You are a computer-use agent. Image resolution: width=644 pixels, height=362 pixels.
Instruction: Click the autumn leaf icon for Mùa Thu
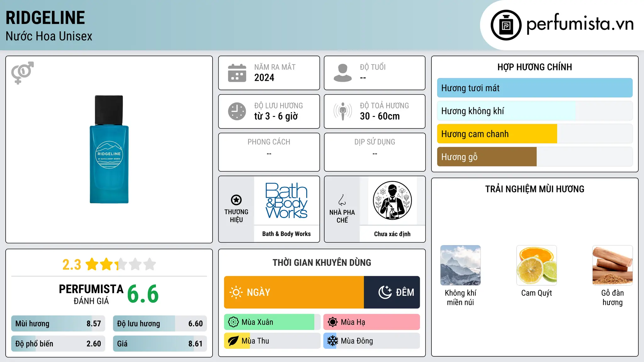[x=233, y=341]
